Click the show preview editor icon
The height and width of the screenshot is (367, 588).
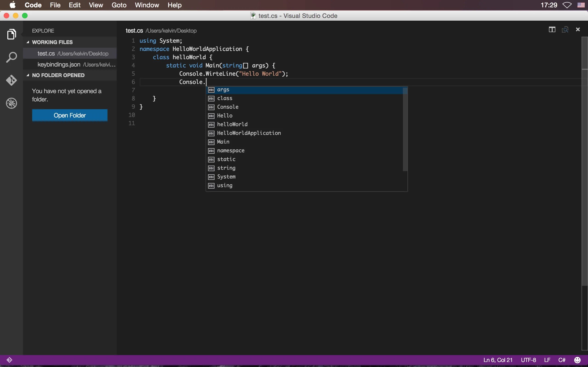click(565, 30)
